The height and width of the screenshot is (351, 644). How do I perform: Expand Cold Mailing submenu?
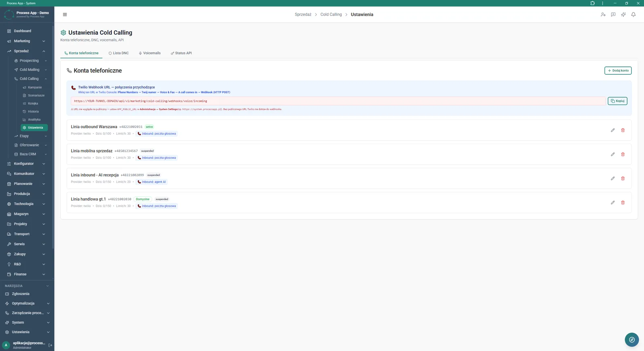[x=31, y=70]
